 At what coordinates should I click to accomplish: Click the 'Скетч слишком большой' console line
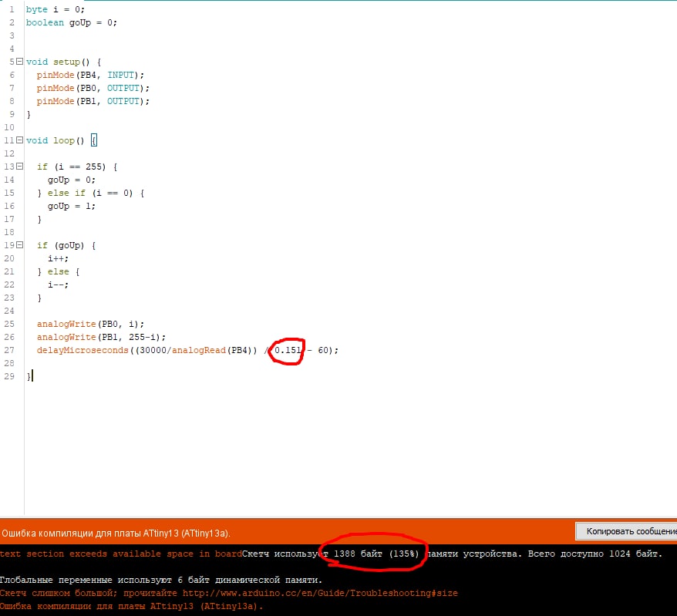[229, 593]
